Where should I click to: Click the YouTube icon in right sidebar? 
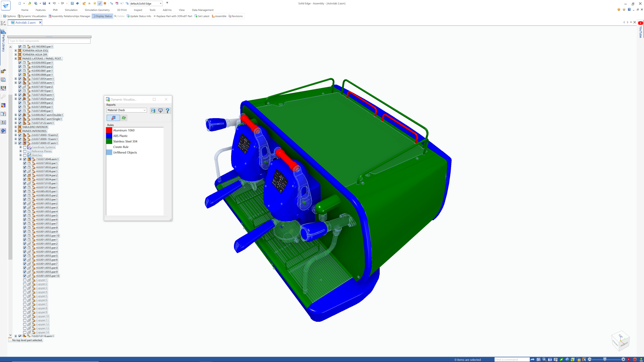[x=641, y=23]
